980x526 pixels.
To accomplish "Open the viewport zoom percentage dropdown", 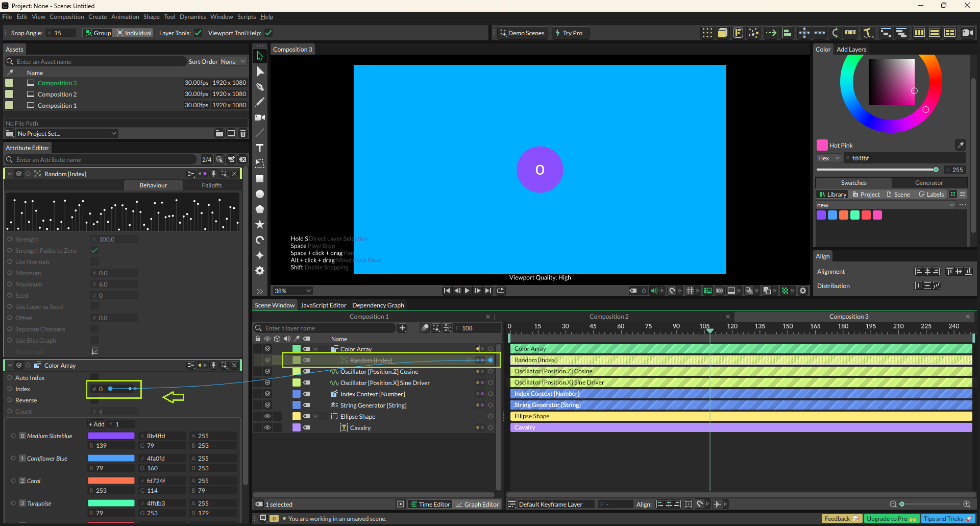I will coord(292,291).
